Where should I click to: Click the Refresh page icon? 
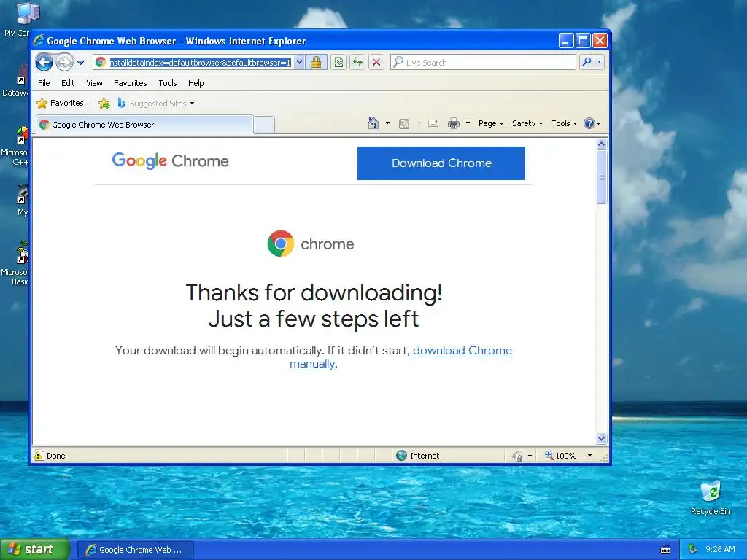point(357,63)
